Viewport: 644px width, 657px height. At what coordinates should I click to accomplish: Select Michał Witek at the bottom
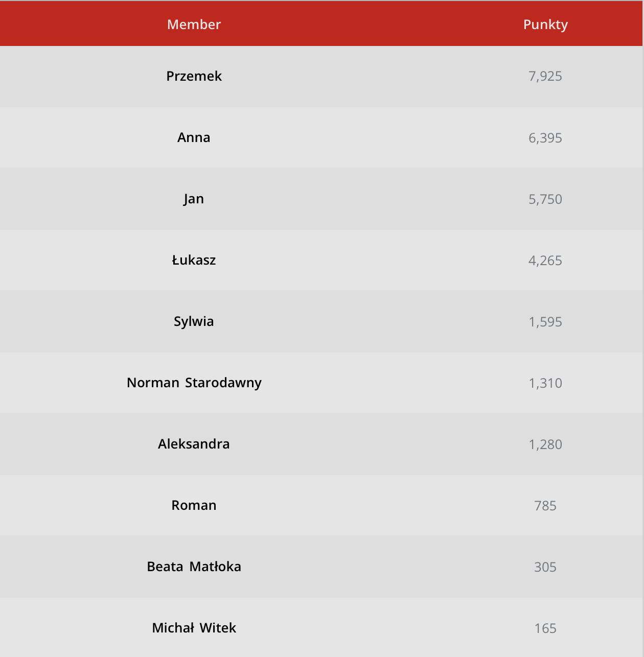pyautogui.click(x=194, y=628)
